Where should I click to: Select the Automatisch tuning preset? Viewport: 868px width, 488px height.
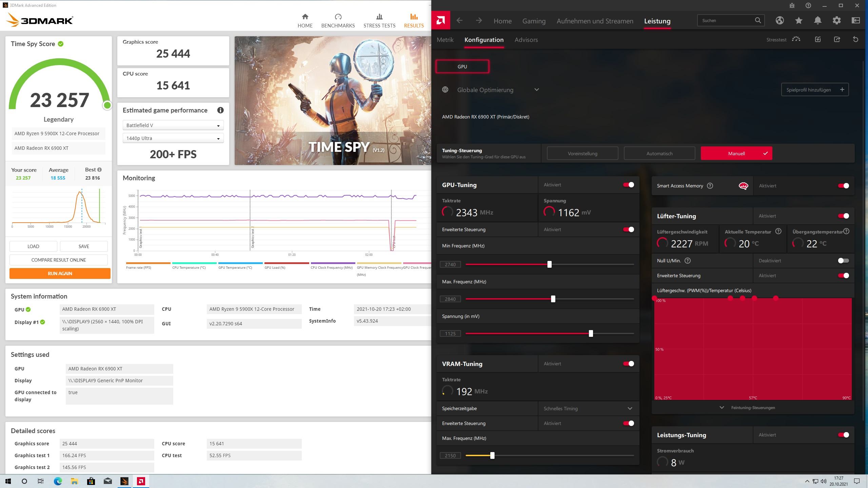(659, 154)
